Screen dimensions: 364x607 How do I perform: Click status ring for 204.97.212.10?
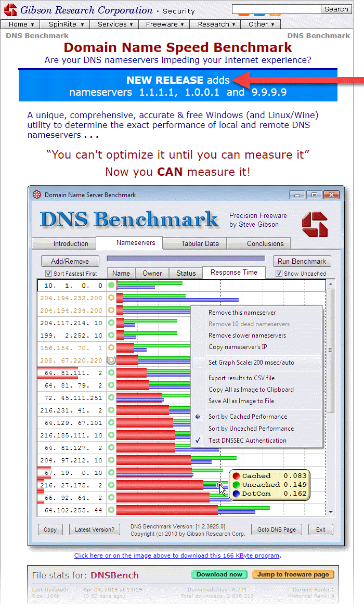pyautogui.click(x=111, y=460)
